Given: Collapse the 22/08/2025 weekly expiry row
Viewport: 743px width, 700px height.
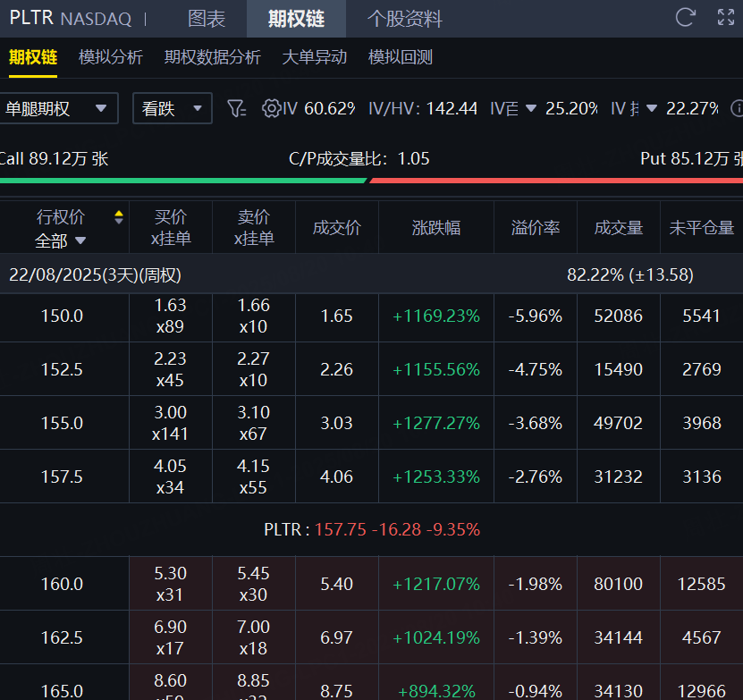Looking at the screenshot, I should coord(95,274).
